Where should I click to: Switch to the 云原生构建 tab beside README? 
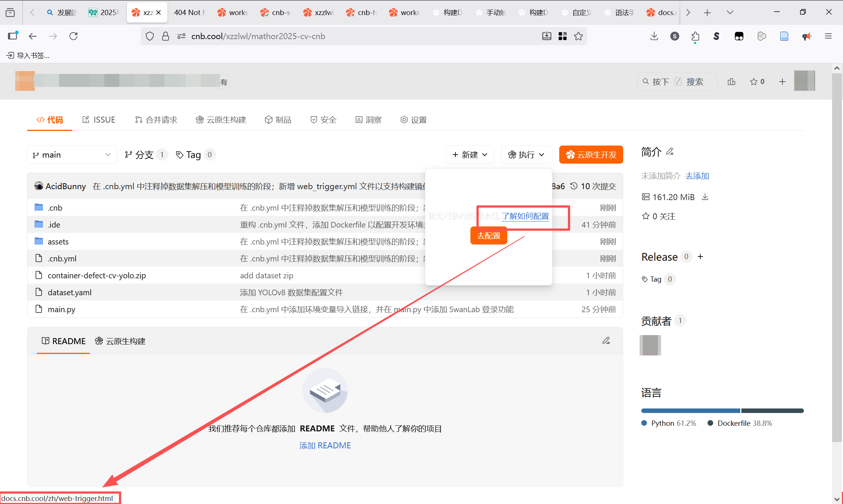click(120, 341)
